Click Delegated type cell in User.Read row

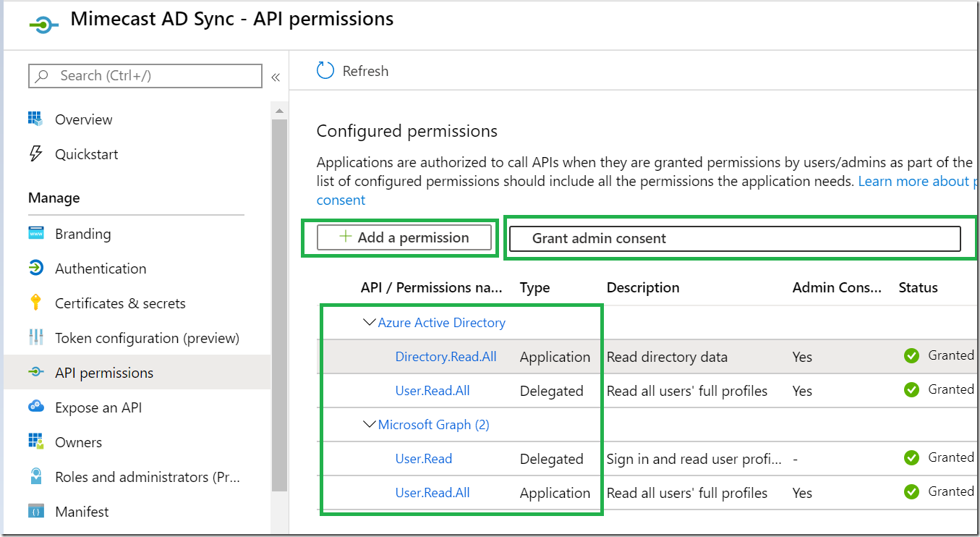point(551,459)
